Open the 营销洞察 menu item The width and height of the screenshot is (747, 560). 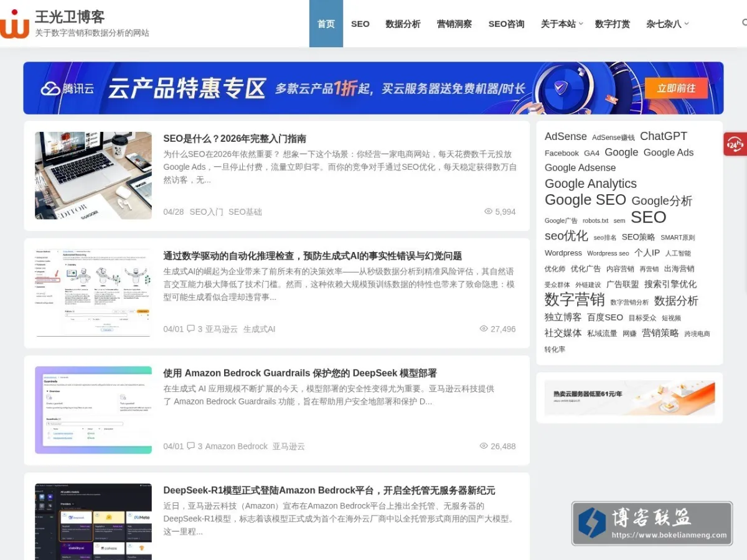454,24
